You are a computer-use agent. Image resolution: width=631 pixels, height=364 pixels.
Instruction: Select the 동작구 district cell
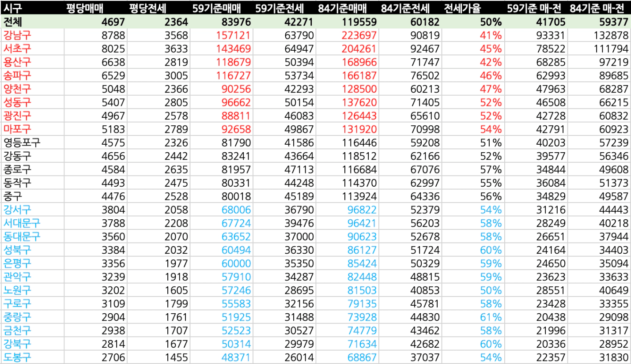17,183
